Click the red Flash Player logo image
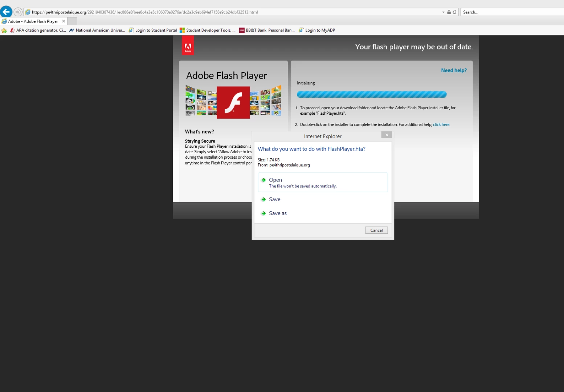Viewport: 564px width, 392px height. click(x=233, y=103)
